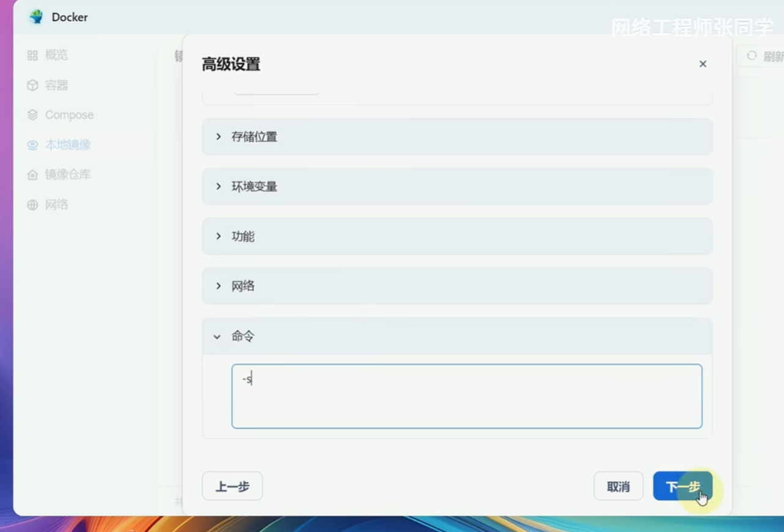This screenshot has height=532, width=784.
Task: Close the 高级设置 dialog with X
Action: click(x=703, y=64)
